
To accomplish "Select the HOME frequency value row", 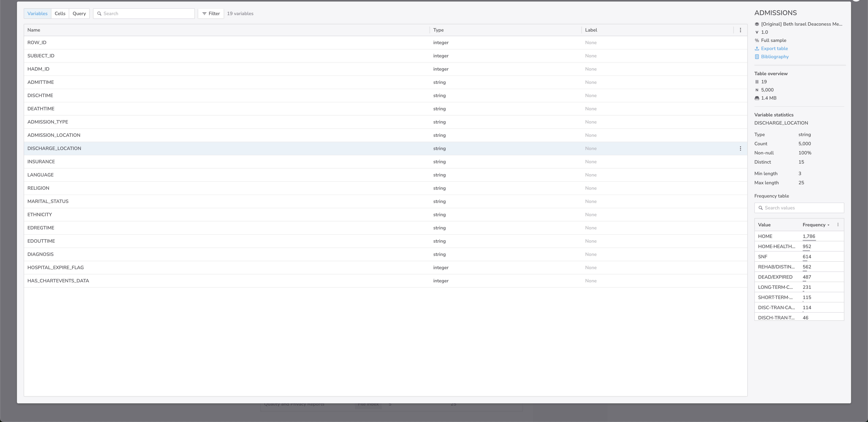I will 765,236.
